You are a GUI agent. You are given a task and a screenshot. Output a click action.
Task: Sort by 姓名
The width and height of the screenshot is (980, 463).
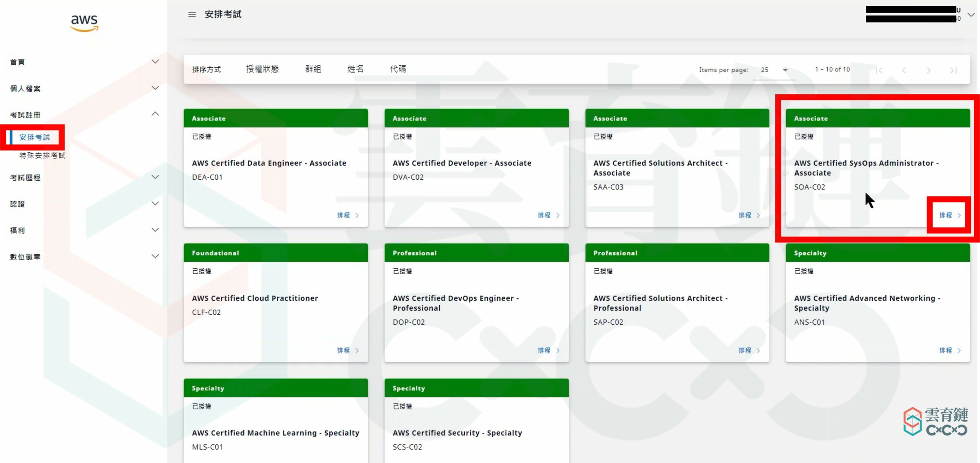pos(356,69)
